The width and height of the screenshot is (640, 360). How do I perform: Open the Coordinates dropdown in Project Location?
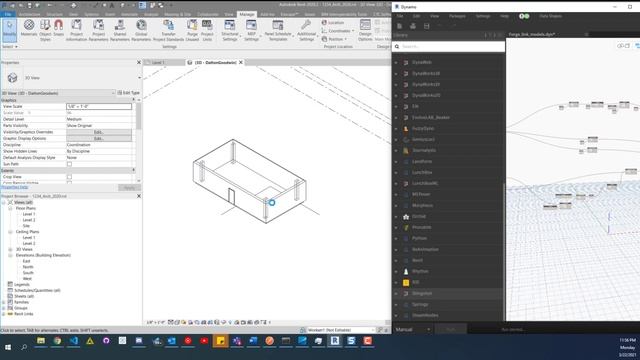(338, 31)
